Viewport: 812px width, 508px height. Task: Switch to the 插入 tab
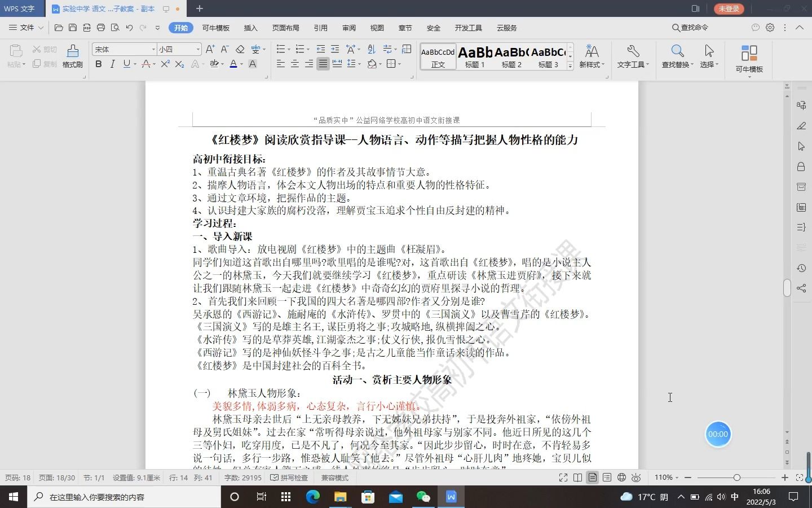250,28
